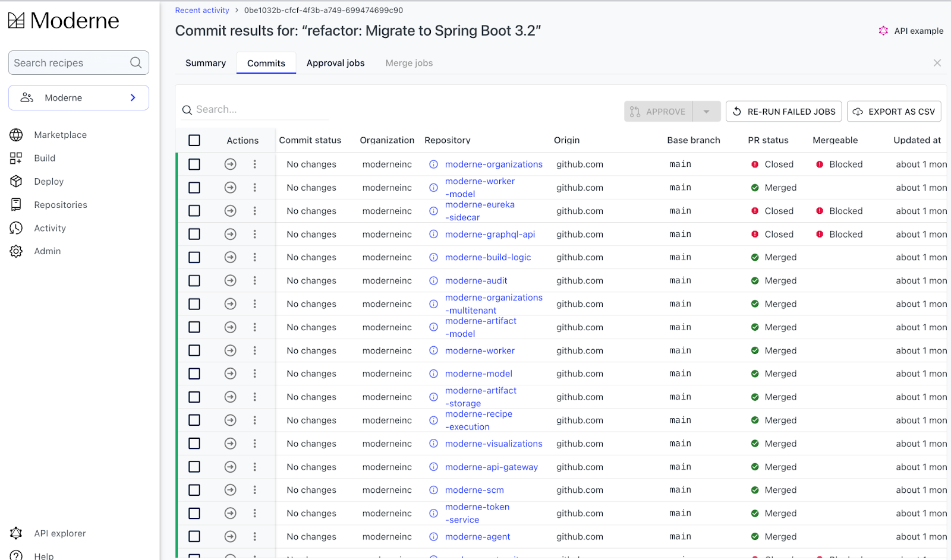Viewport: 951px width, 560px height.
Task: Click the Mergeable column header
Action: [x=835, y=140]
